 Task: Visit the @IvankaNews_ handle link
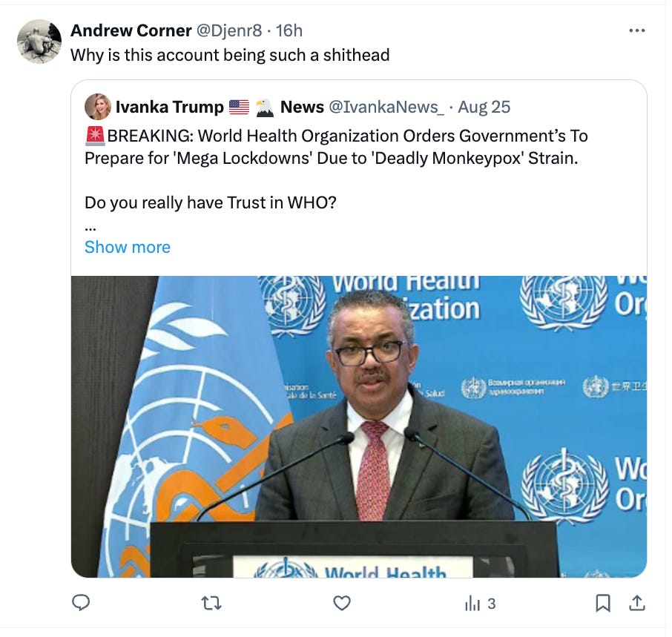click(386, 107)
